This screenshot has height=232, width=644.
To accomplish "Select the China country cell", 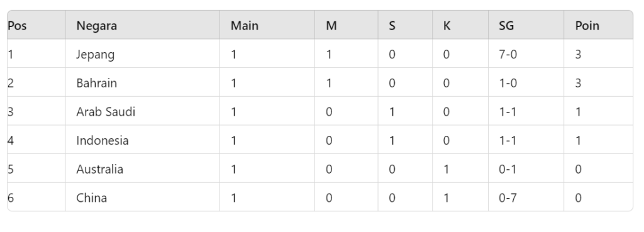I will tap(142, 198).
